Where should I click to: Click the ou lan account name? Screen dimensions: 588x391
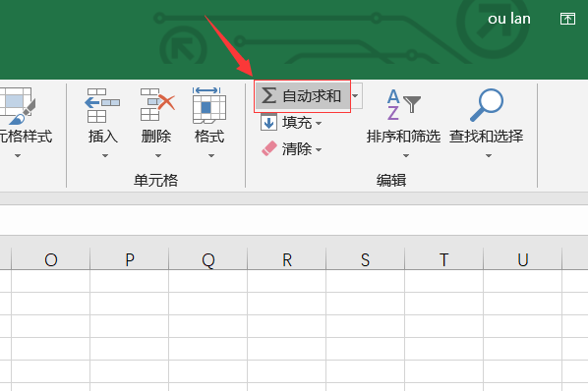tap(509, 19)
